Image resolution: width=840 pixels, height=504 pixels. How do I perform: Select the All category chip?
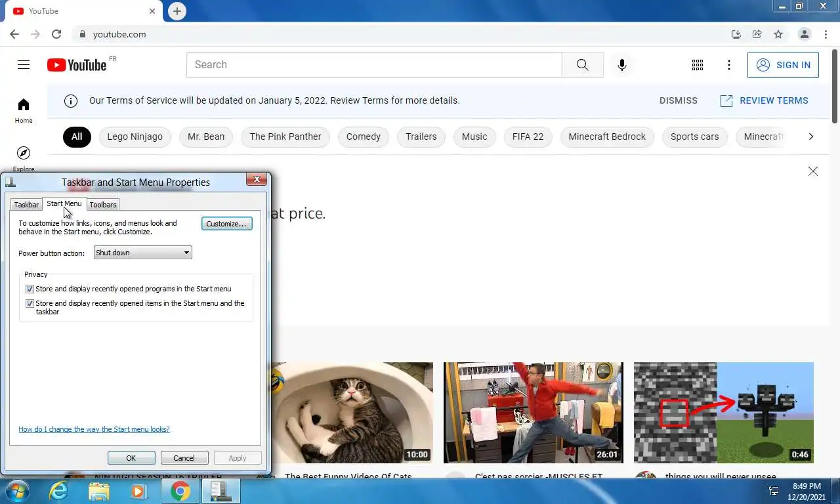[77, 136]
